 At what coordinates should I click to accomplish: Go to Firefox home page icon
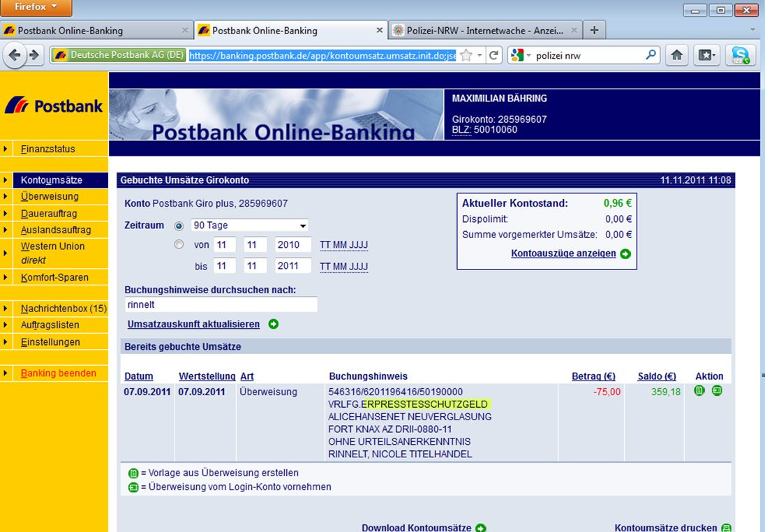tap(676, 55)
